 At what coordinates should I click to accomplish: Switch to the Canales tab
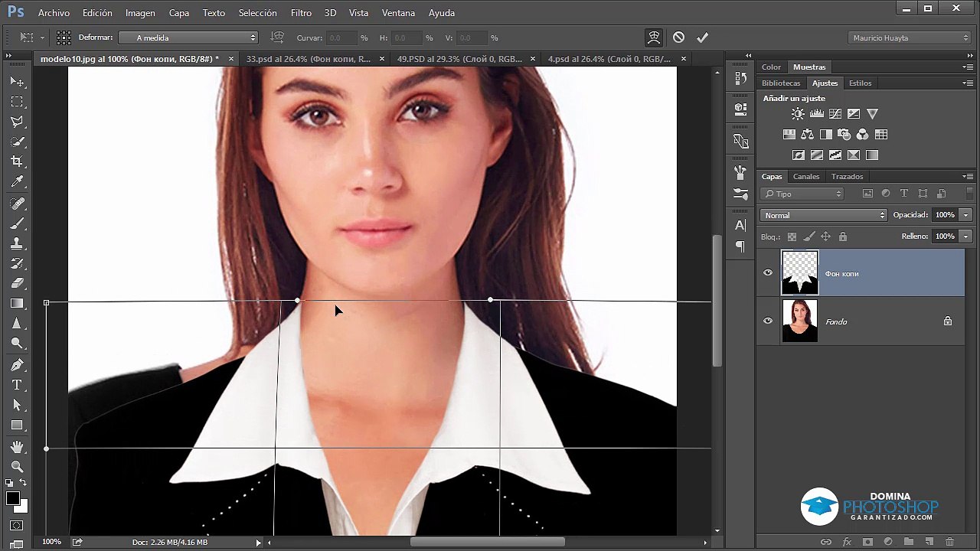805,176
